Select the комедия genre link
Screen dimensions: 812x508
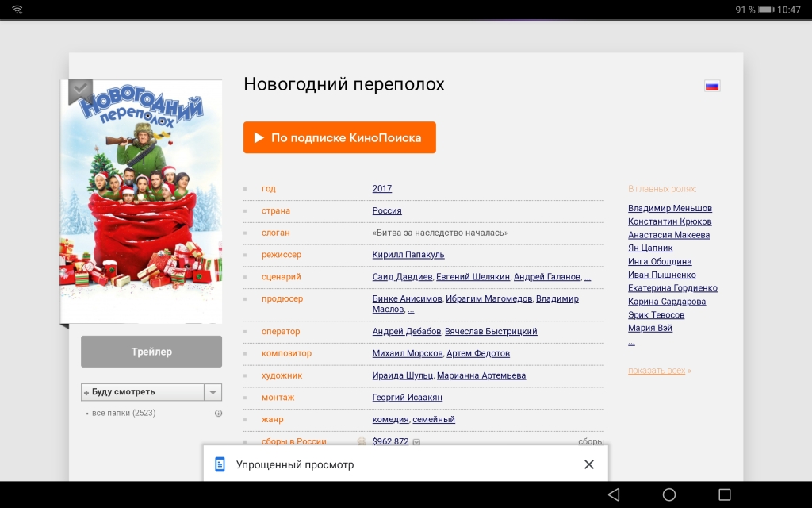pyautogui.click(x=390, y=419)
